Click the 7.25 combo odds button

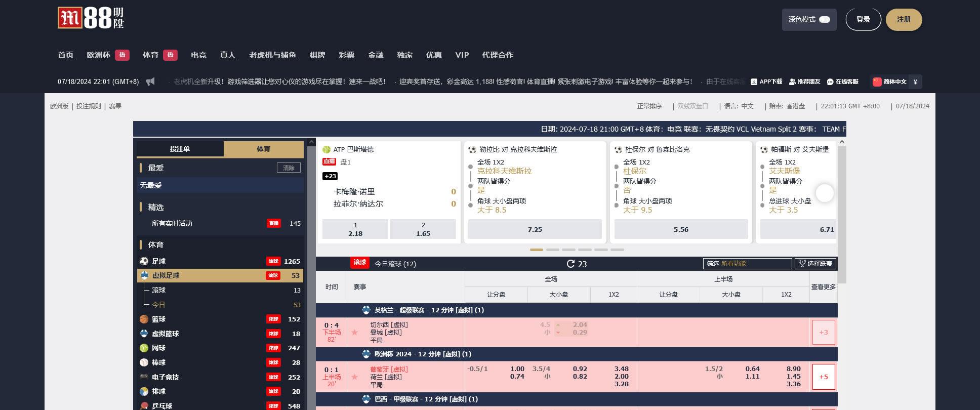535,229
